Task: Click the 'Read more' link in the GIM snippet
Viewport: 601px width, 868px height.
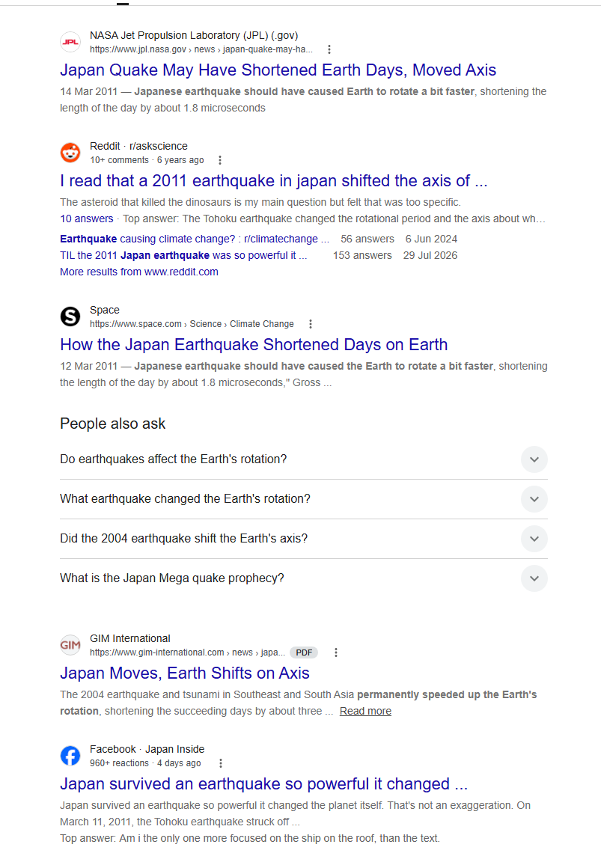Action: pyautogui.click(x=365, y=712)
